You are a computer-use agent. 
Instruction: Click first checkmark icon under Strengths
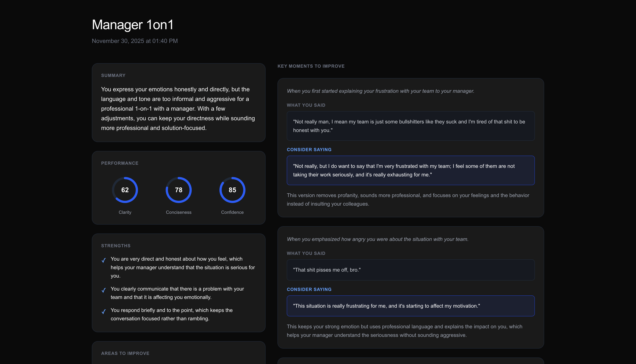click(104, 260)
